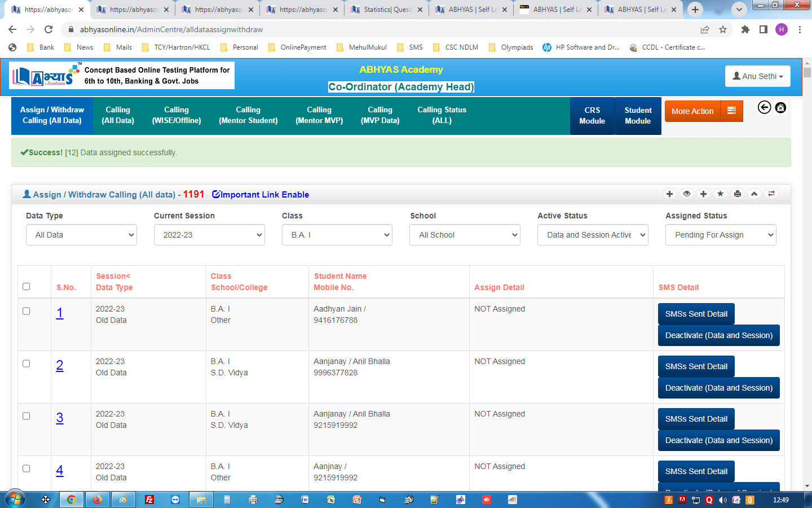
Task: Click the print icon in panel header
Action: pyautogui.click(x=737, y=194)
